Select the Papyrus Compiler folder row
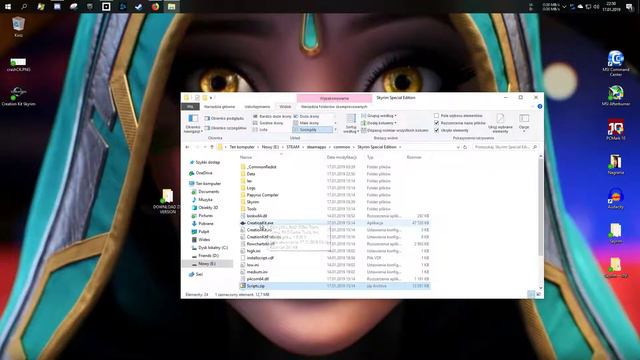The image size is (640, 360). [335, 195]
